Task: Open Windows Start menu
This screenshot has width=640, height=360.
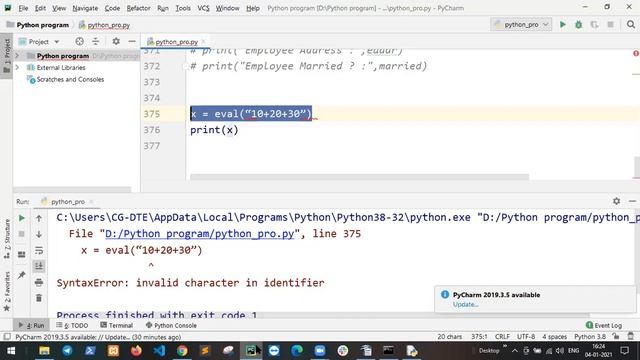Action: pyautogui.click(x=11, y=351)
